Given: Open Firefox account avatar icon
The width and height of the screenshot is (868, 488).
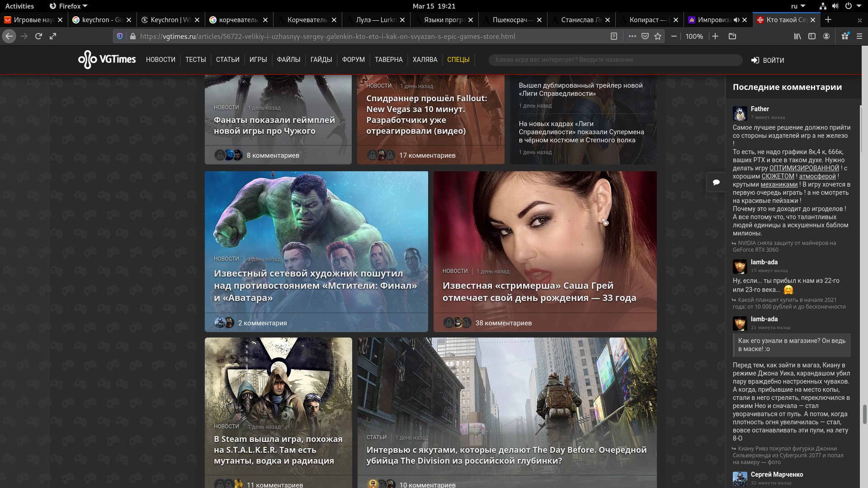Looking at the screenshot, I should tap(826, 36).
